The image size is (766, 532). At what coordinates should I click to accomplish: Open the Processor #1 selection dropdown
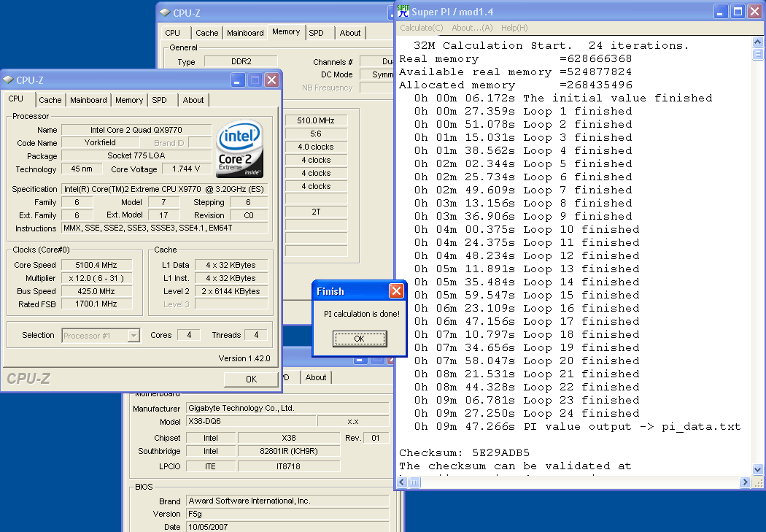(133, 336)
